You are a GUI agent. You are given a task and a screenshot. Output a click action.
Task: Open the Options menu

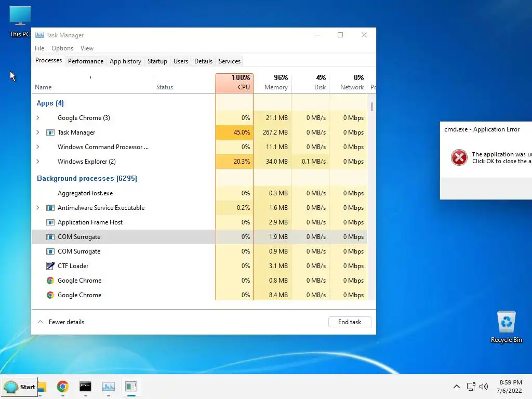click(x=62, y=48)
